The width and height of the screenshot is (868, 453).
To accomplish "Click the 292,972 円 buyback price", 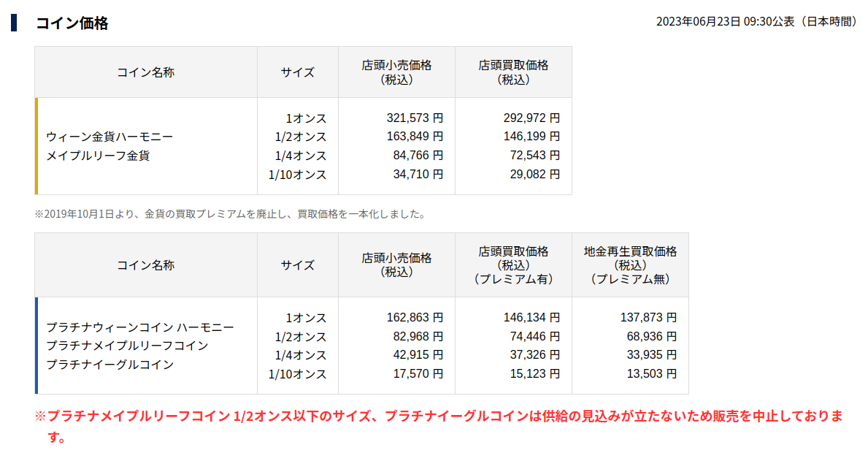I will click(x=531, y=118).
